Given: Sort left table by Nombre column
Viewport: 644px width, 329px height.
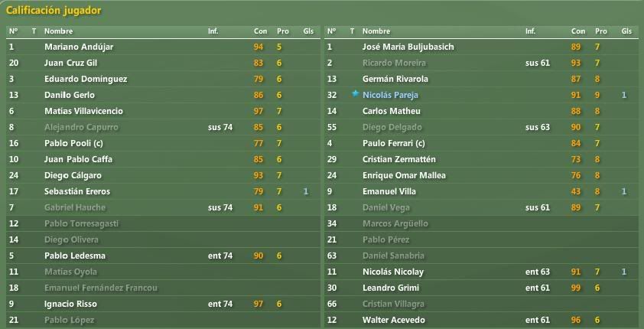Looking at the screenshot, I should pyautogui.click(x=58, y=31).
